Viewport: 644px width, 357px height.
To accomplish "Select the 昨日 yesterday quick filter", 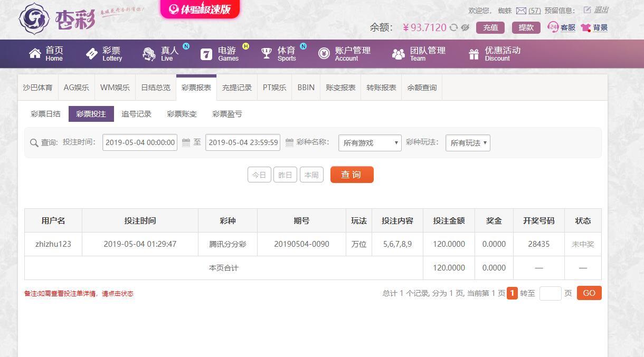I will (285, 175).
